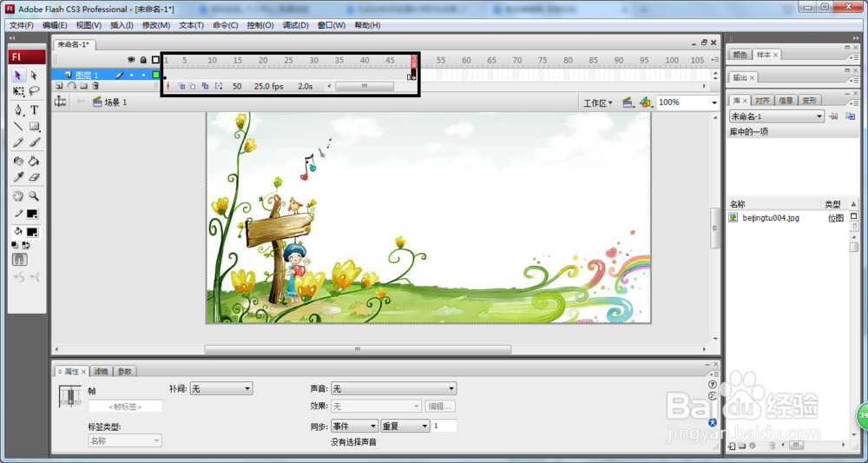Select the Line tool
This screenshot has height=463, width=868.
click(18, 126)
